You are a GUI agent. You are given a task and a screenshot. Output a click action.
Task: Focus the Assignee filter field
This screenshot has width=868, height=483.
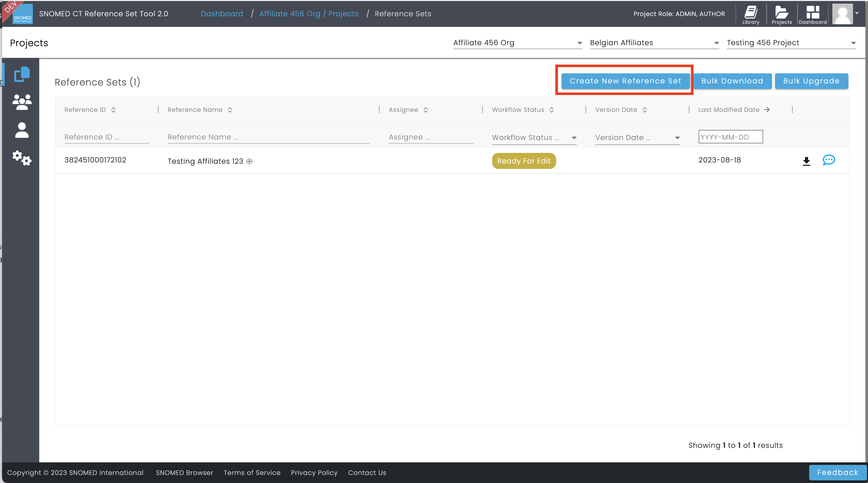click(431, 137)
